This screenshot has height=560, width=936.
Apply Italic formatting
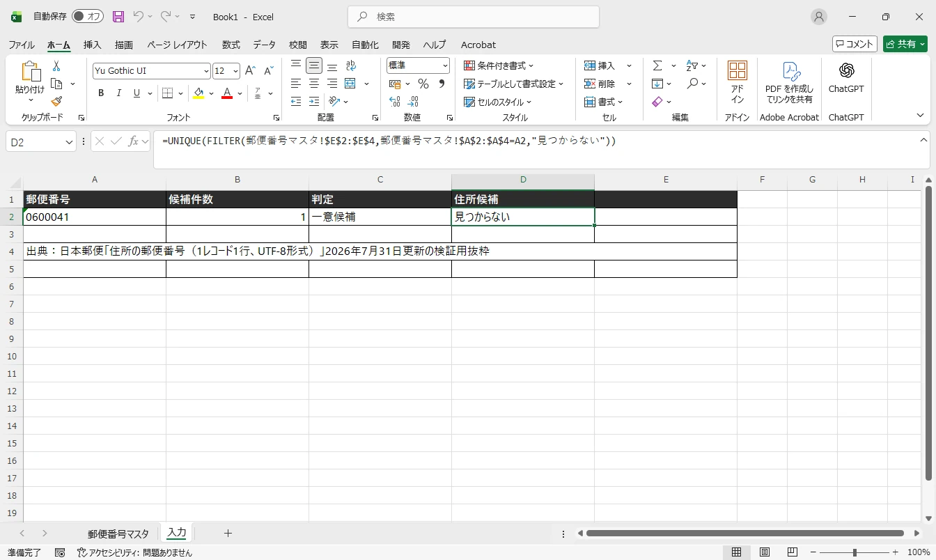point(119,93)
